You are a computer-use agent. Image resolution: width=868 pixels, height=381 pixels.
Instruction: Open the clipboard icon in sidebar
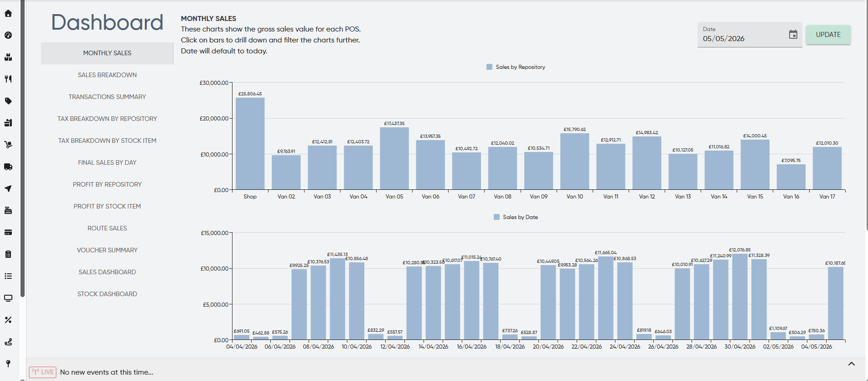pos(8,254)
